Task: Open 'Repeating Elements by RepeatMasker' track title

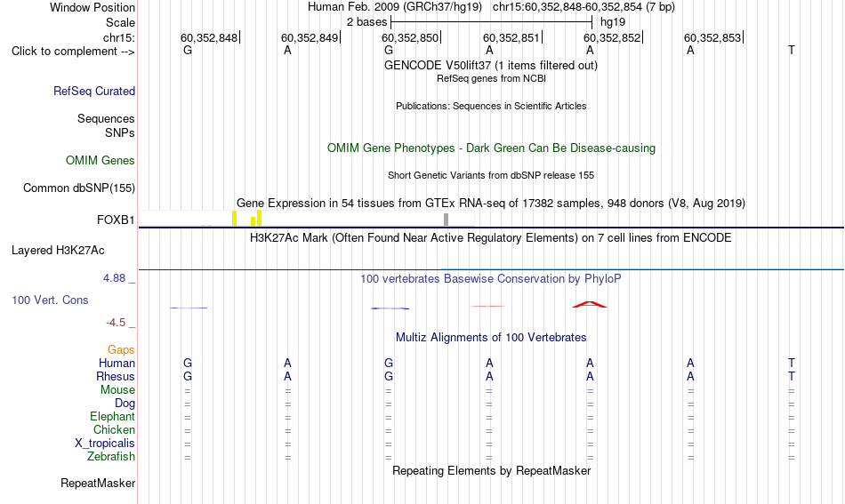Action: click(x=491, y=470)
